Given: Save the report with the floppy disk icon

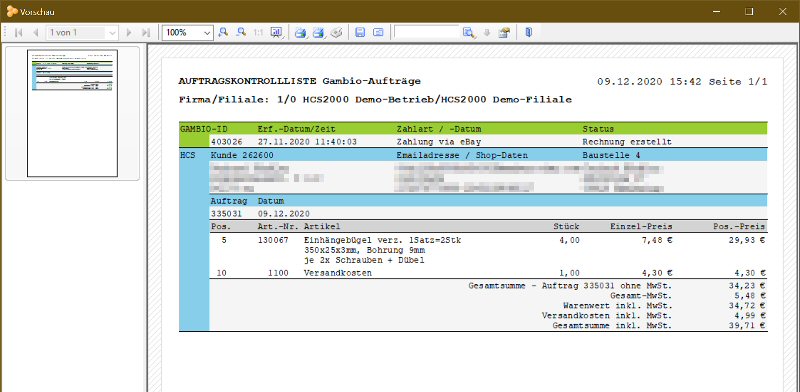Looking at the screenshot, I should click(360, 32).
